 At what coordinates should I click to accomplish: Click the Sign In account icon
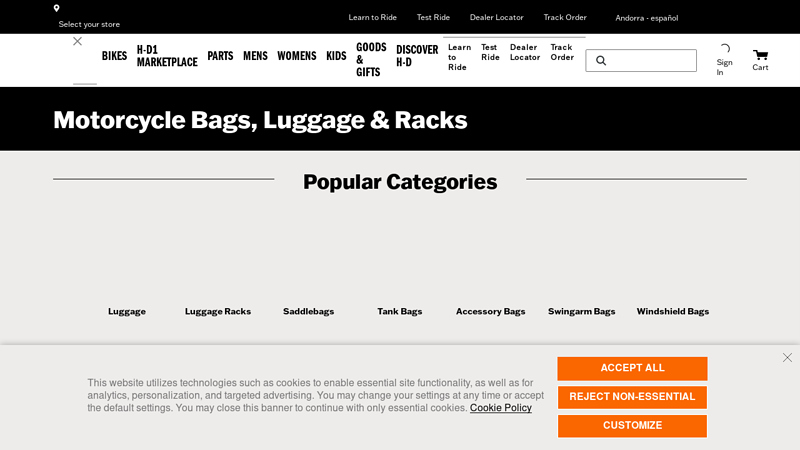point(725,49)
